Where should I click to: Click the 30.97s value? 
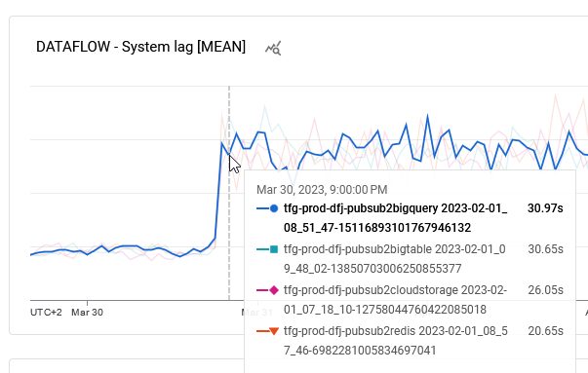pos(545,208)
